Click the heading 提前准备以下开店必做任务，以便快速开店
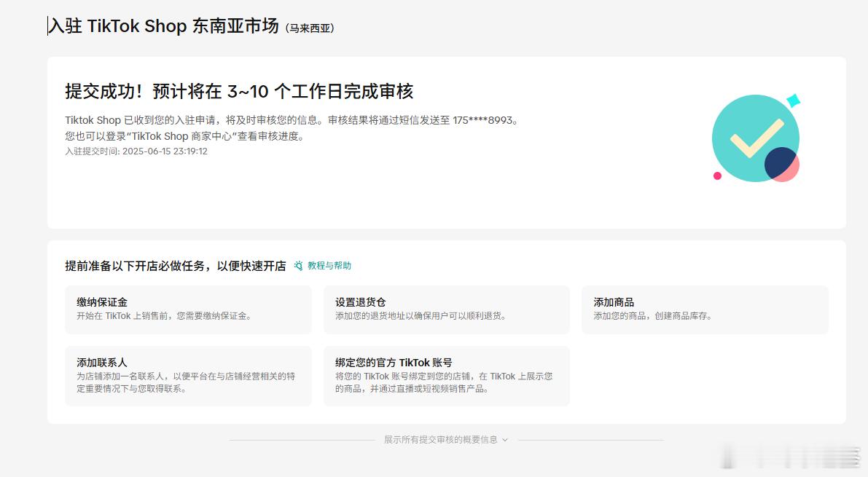The height and width of the screenshot is (477, 868). click(176, 266)
